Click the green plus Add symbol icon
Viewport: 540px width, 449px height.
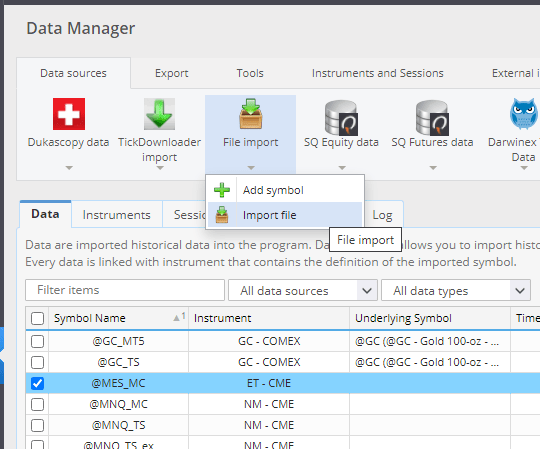[x=222, y=190]
